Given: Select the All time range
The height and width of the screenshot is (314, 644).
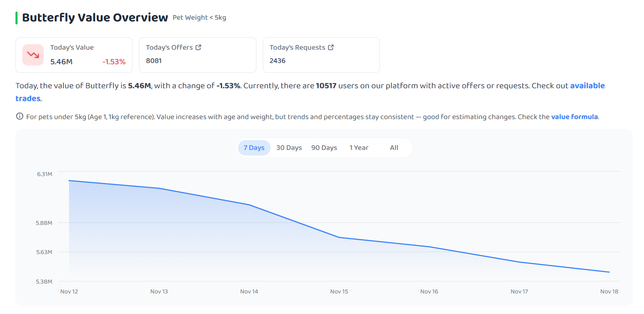Looking at the screenshot, I should coord(394,148).
